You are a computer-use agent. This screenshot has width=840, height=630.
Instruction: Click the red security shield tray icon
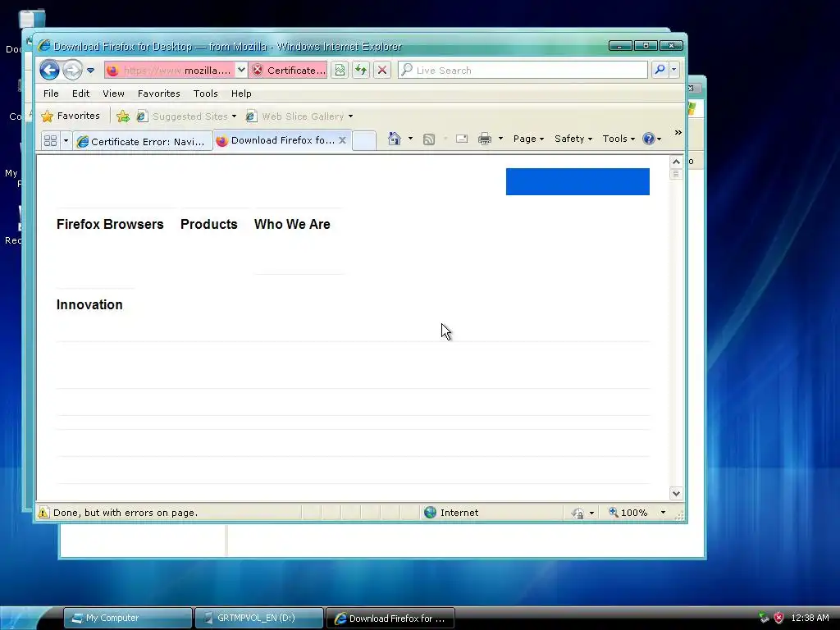click(x=779, y=618)
